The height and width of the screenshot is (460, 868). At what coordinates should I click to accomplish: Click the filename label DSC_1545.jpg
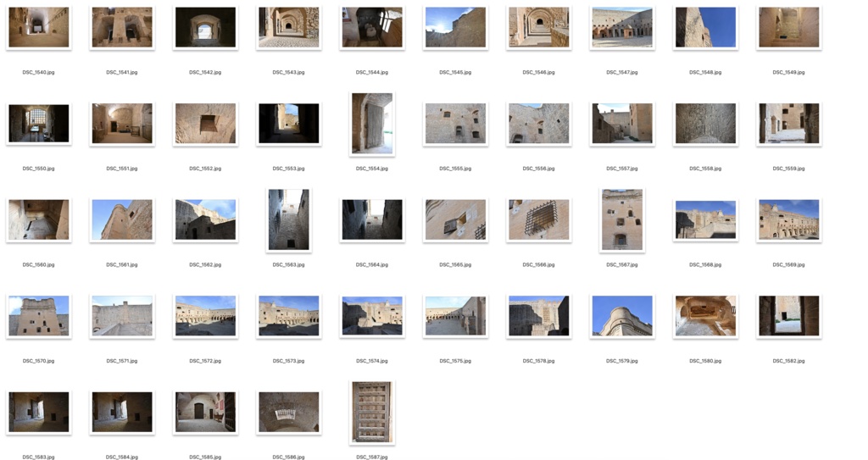[455, 72]
